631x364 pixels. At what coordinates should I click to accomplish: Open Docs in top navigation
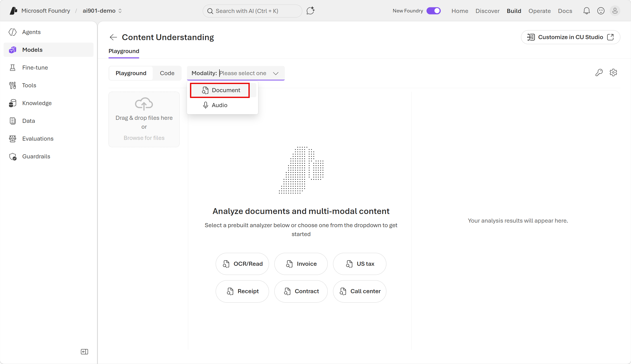[565, 11]
